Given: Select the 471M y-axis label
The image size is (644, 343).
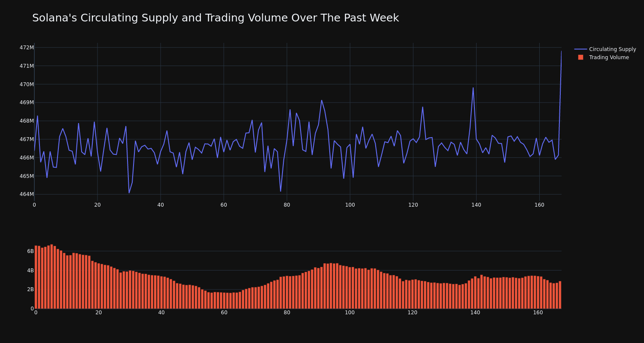Looking at the screenshot, I should [x=27, y=66].
